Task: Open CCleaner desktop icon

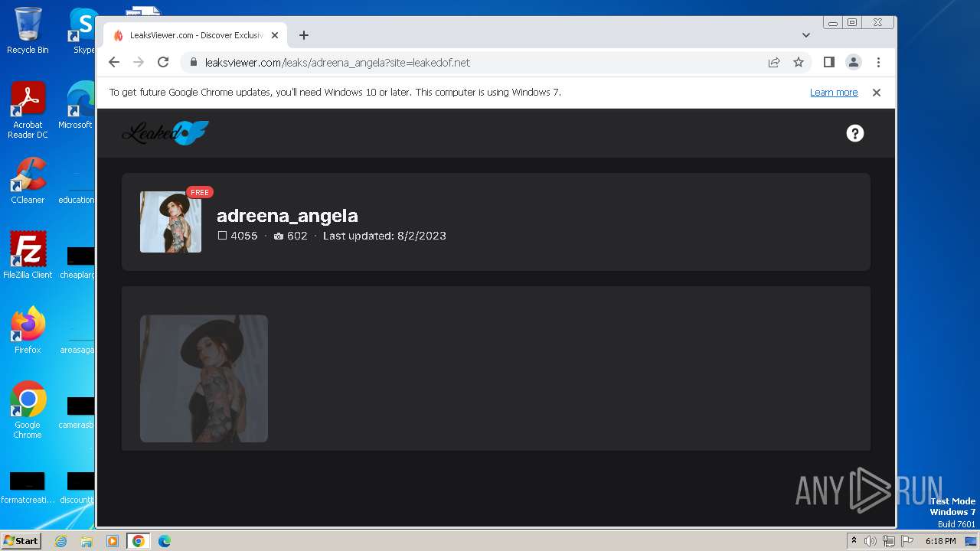Action: pos(28,181)
